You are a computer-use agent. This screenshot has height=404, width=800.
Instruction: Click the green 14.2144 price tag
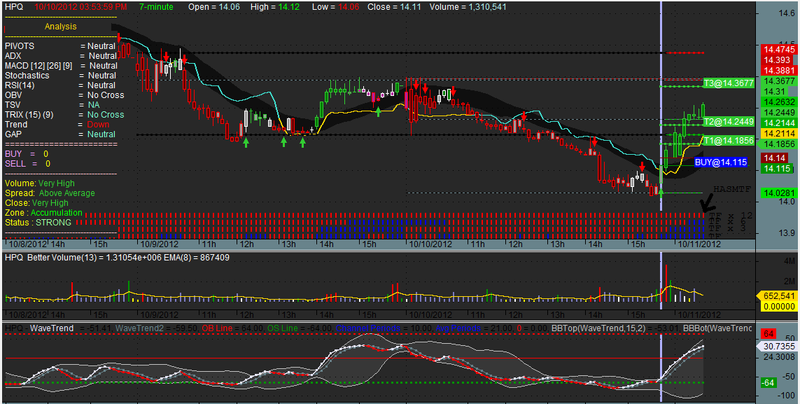pyautogui.click(x=779, y=123)
